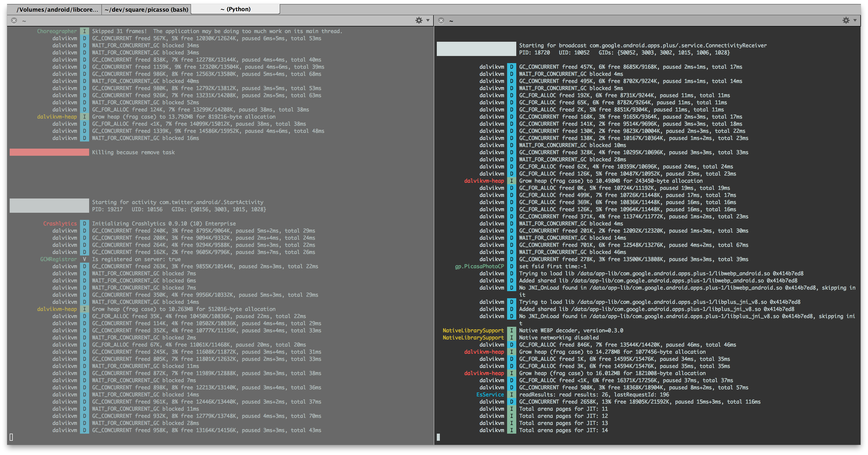Click 'Native networking disabled' log line
The height and width of the screenshot is (455, 868).
click(x=559, y=337)
